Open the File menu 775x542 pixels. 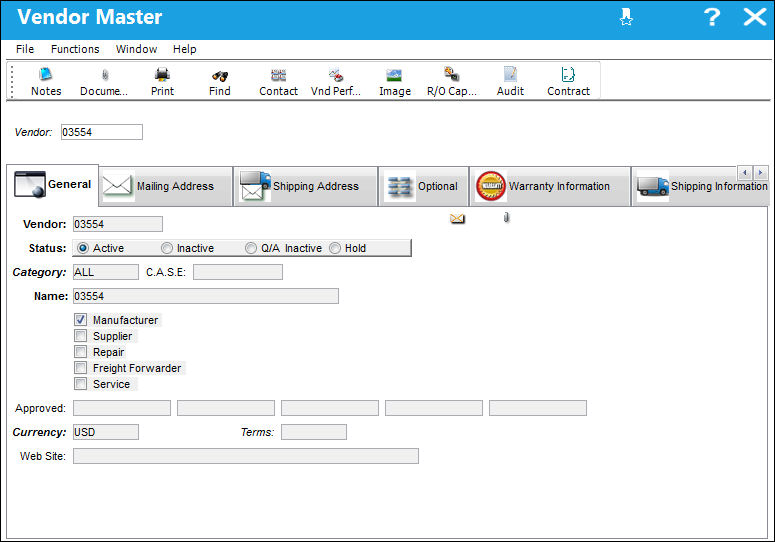25,49
